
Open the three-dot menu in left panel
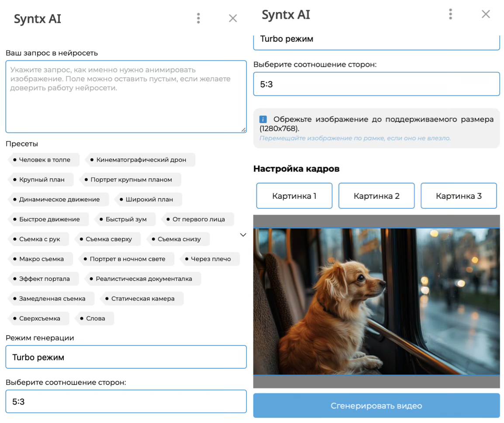[198, 18]
